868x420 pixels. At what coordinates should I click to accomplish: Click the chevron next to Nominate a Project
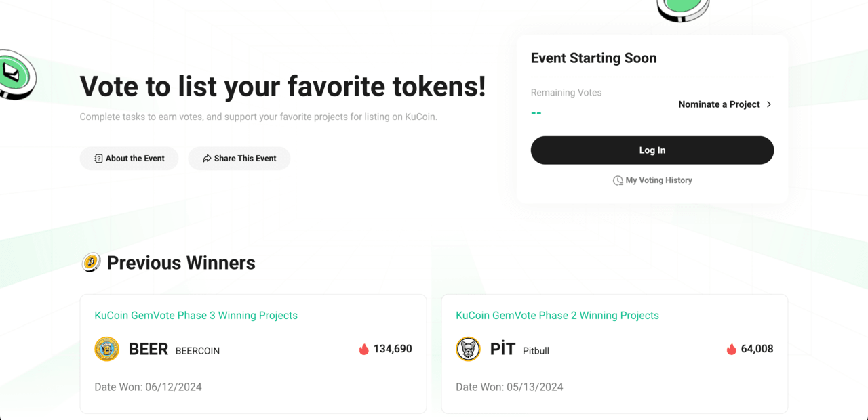click(769, 104)
